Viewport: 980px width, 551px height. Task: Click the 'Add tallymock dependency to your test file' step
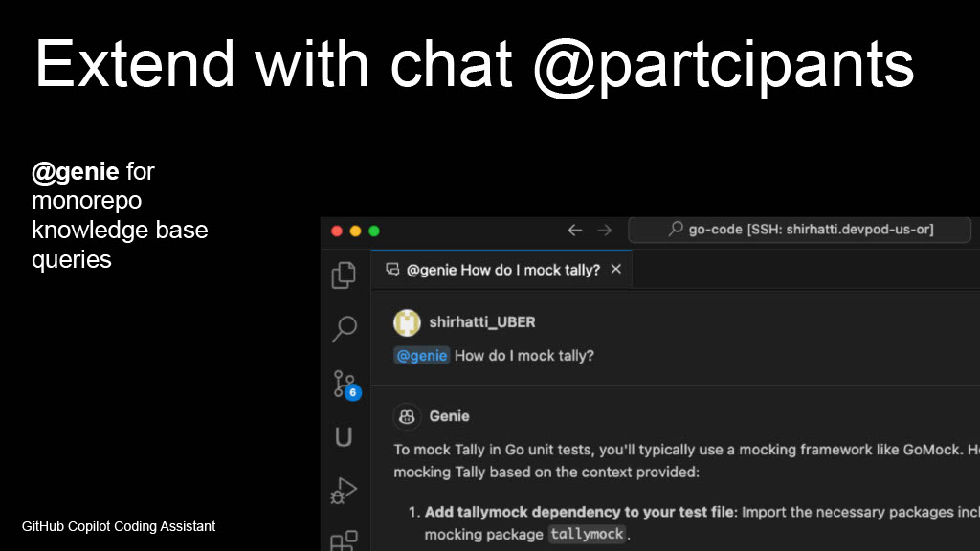point(579,513)
